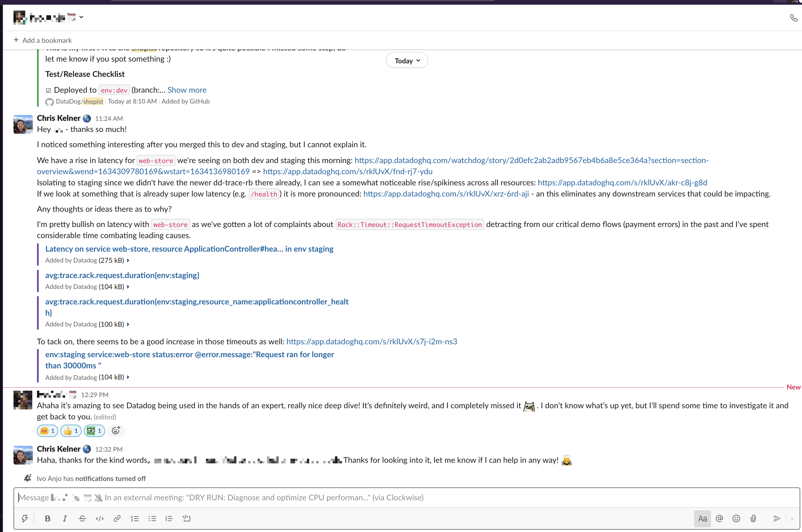The width and height of the screenshot is (802, 532).
Task: Open the send options dropdown arrow
Action: click(x=792, y=519)
